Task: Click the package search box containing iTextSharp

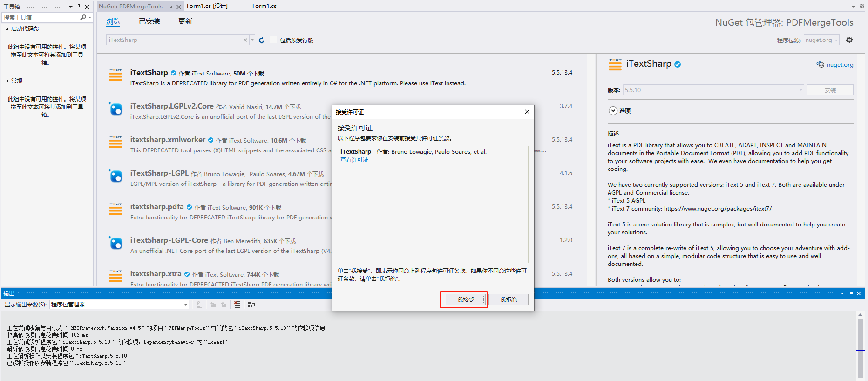Action: click(175, 40)
